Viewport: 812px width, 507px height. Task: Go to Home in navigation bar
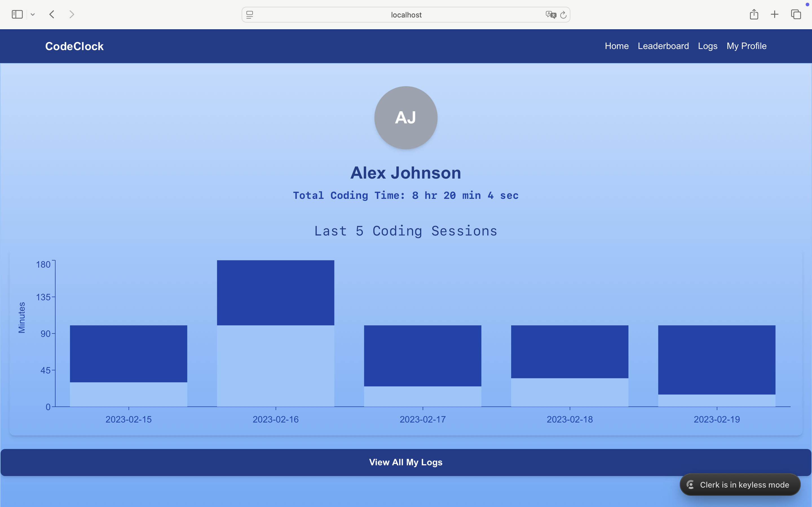616,46
